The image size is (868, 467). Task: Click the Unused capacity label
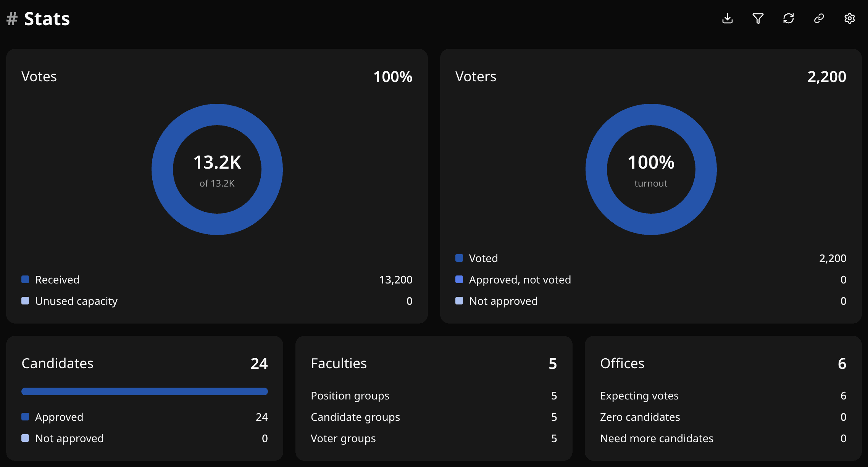coord(76,301)
